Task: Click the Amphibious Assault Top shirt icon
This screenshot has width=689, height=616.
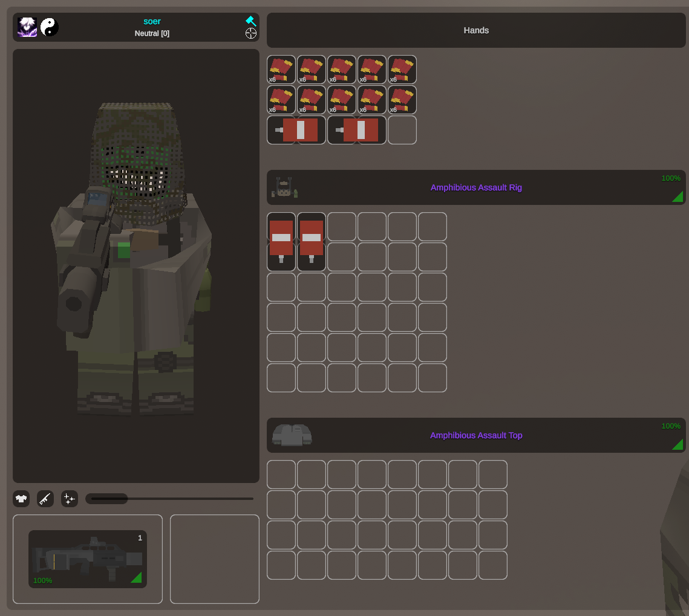Action: [292, 435]
